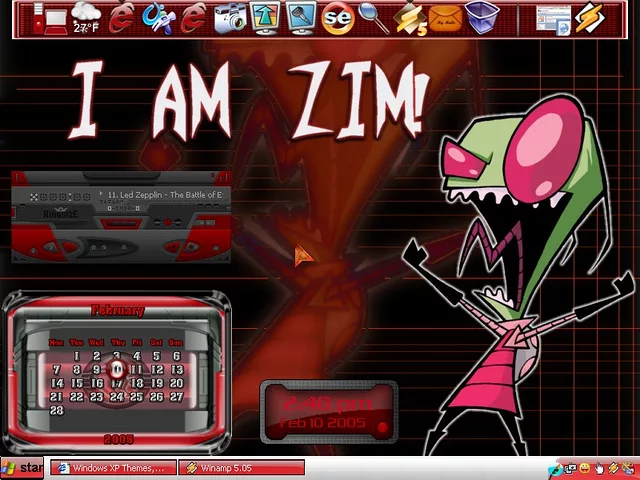Click the 2:40 pm time on the clock widget
This screenshot has width=640, height=480.
pos(327,404)
